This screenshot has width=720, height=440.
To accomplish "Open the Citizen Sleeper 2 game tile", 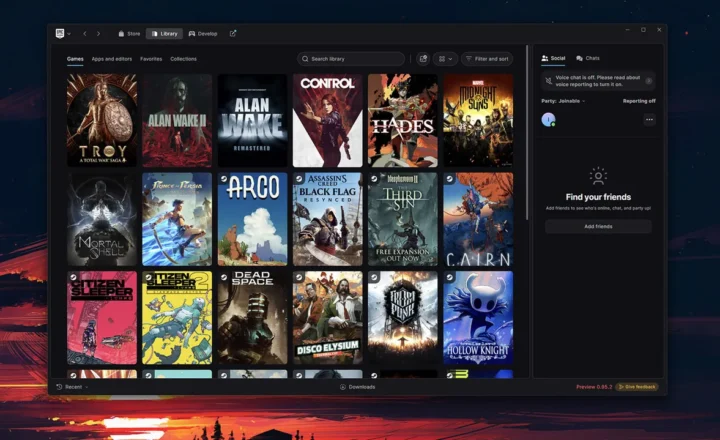I will click(x=177, y=318).
